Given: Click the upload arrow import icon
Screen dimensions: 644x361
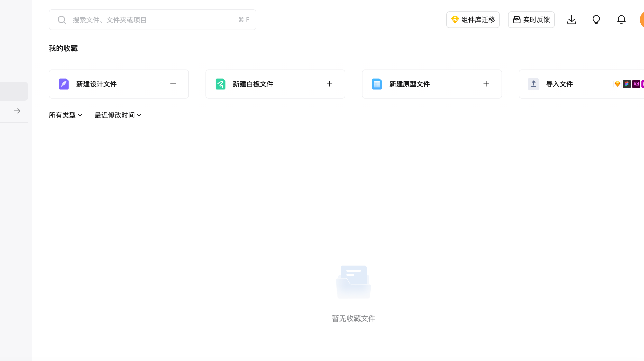Looking at the screenshot, I should pos(534,84).
